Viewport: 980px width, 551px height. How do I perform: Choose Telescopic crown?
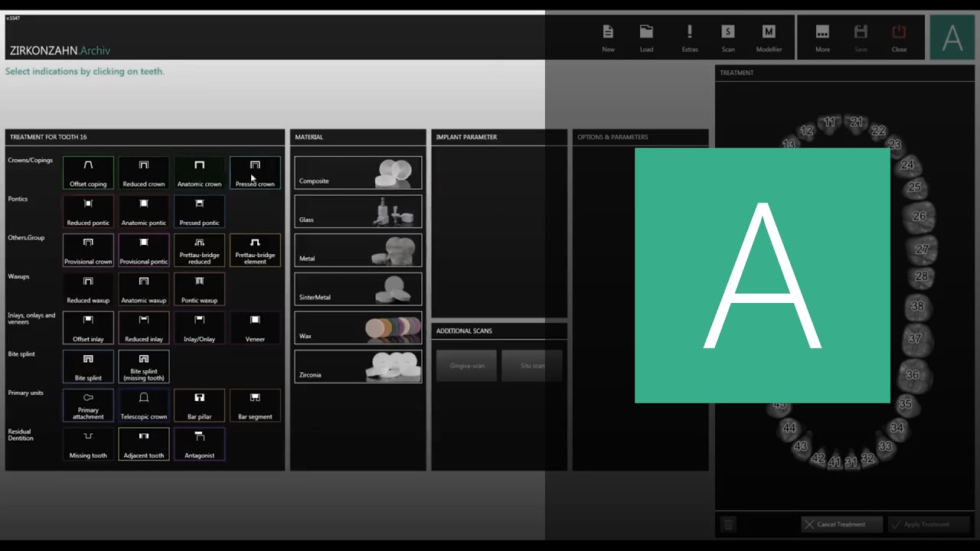click(x=144, y=406)
